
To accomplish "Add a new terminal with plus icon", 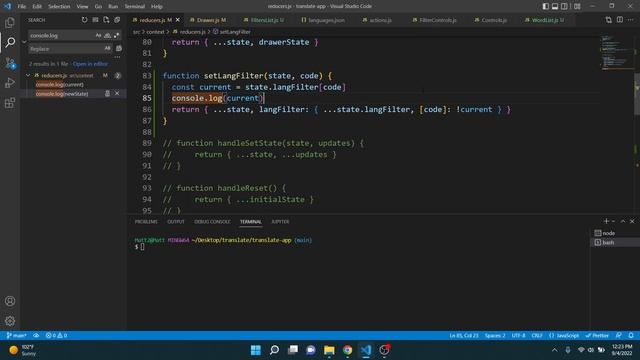I will click(x=606, y=221).
